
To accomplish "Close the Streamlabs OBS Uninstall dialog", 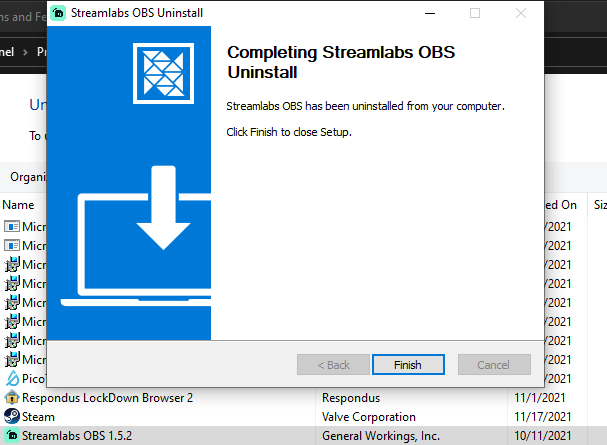I will point(521,13).
